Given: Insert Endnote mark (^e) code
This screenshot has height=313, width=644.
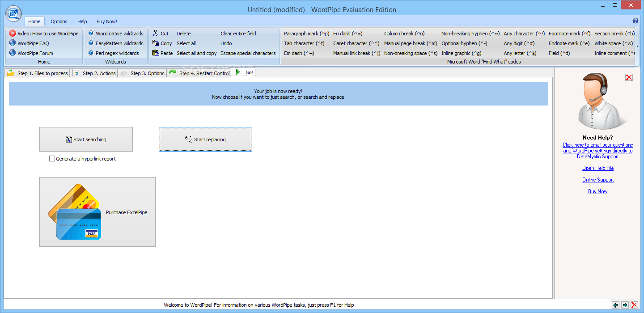Looking at the screenshot, I should click(x=569, y=43).
